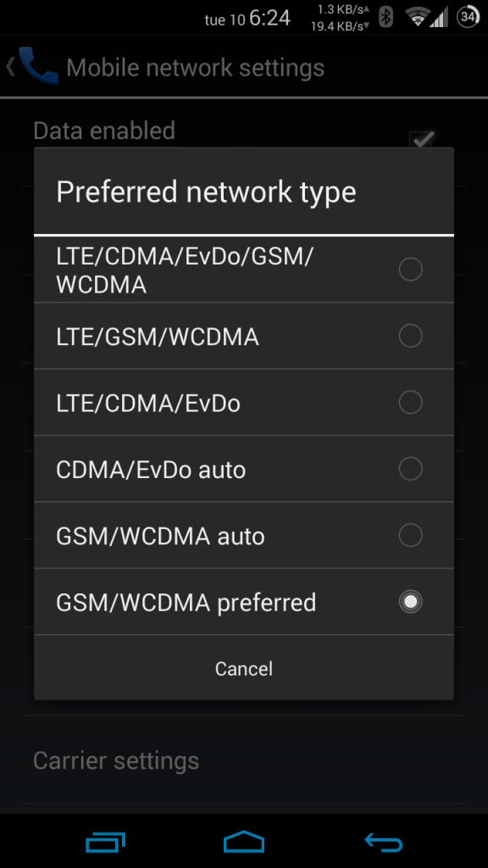Choose the LTE/CDMA/EvDo radio button
Screen dimensions: 488x868
[411, 403]
